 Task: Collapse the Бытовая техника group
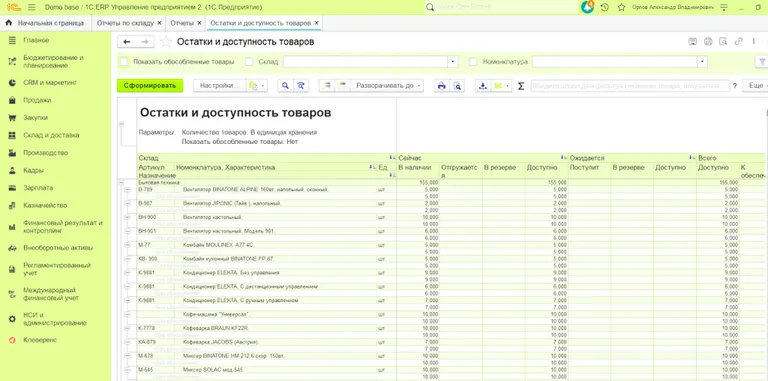(x=121, y=182)
